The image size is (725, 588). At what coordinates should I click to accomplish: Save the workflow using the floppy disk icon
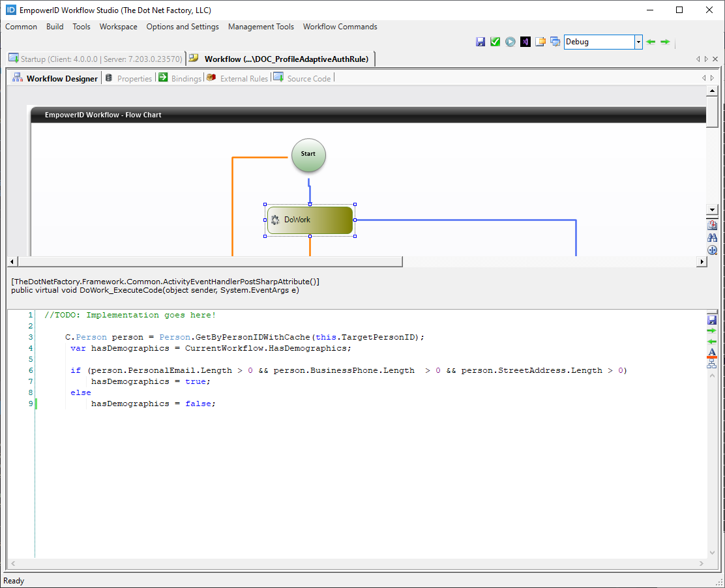(481, 41)
